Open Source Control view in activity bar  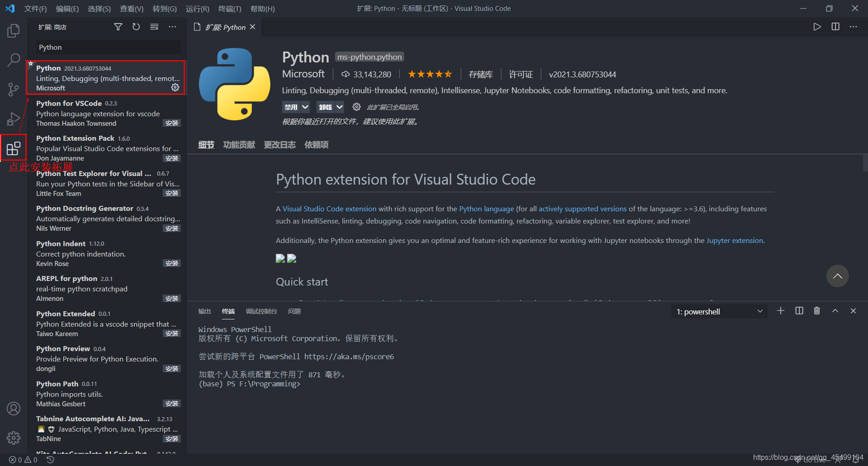pos(14,89)
